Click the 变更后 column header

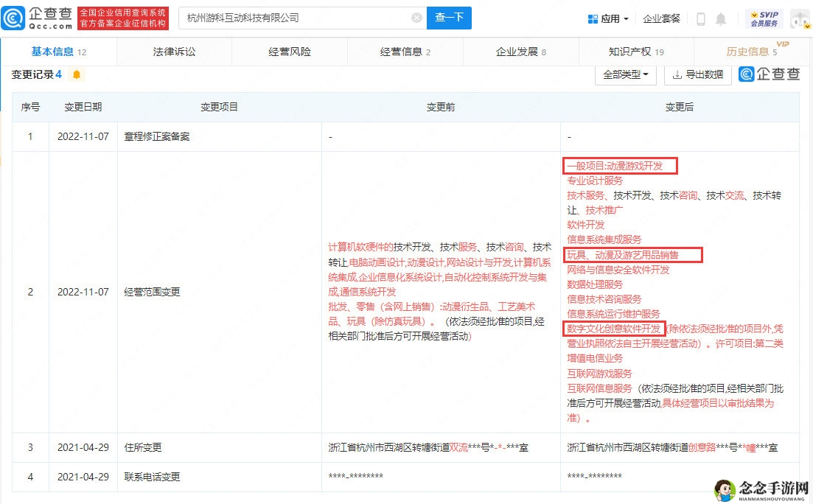[680, 108]
